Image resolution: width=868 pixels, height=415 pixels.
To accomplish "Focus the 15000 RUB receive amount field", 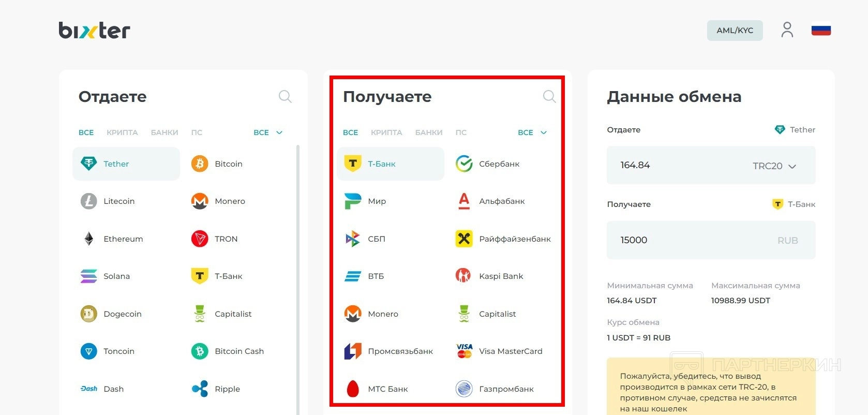I will pos(711,240).
